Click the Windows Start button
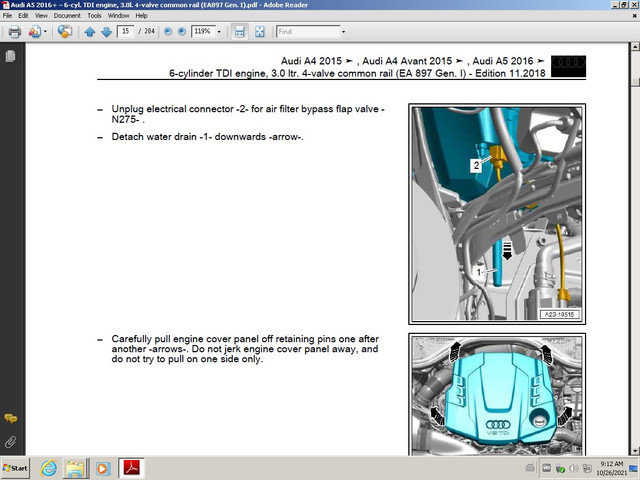The height and width of the screenshot is (480, 640). tap(15, 468)
